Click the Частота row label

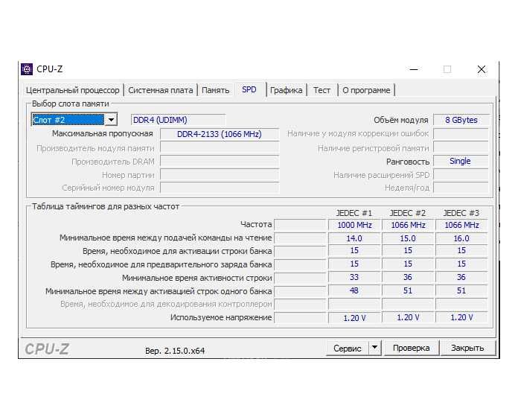[x=256, y=224]
